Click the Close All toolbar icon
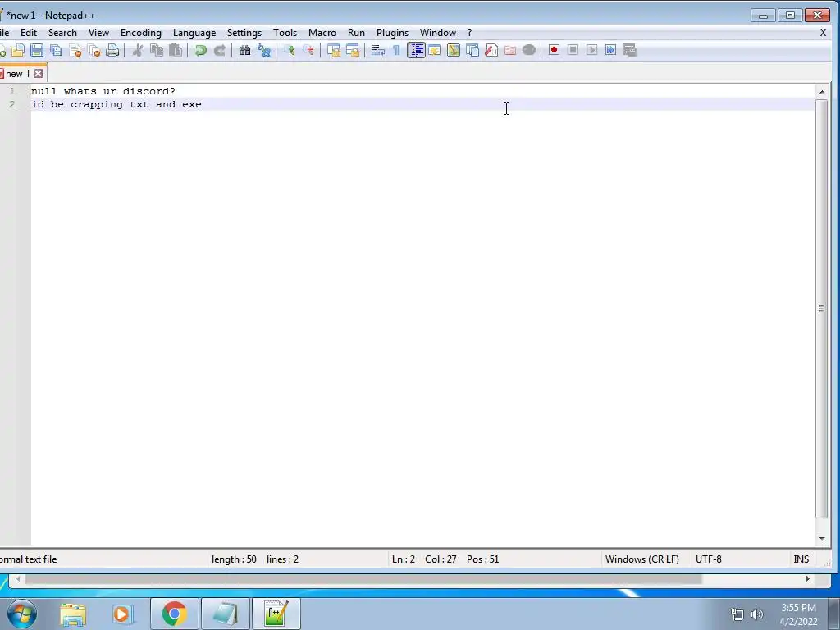 (94, 50)
